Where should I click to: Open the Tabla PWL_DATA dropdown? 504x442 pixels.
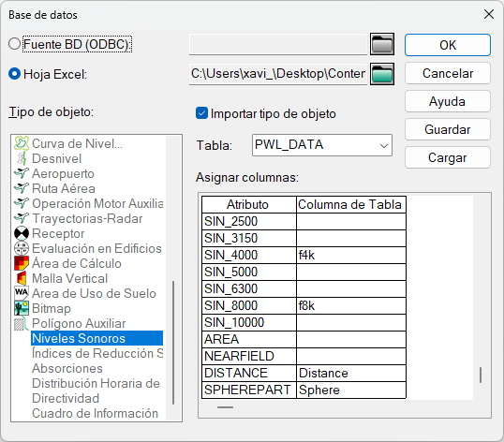pos(322,145)
